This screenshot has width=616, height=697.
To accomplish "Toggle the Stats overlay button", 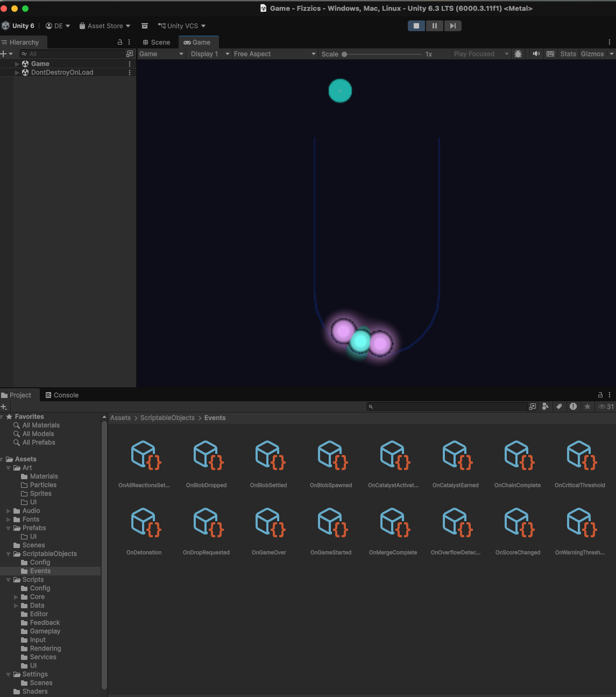I will (x=568, y=54).
